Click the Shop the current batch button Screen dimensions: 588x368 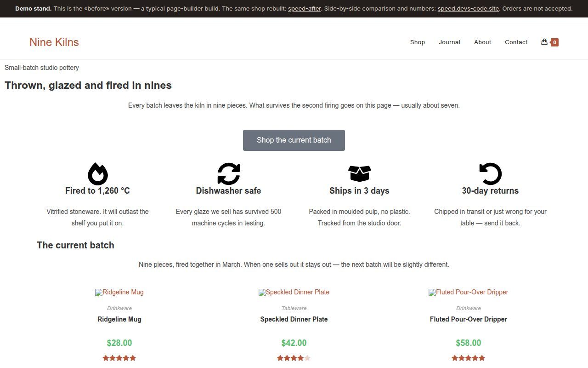point(294,140)
